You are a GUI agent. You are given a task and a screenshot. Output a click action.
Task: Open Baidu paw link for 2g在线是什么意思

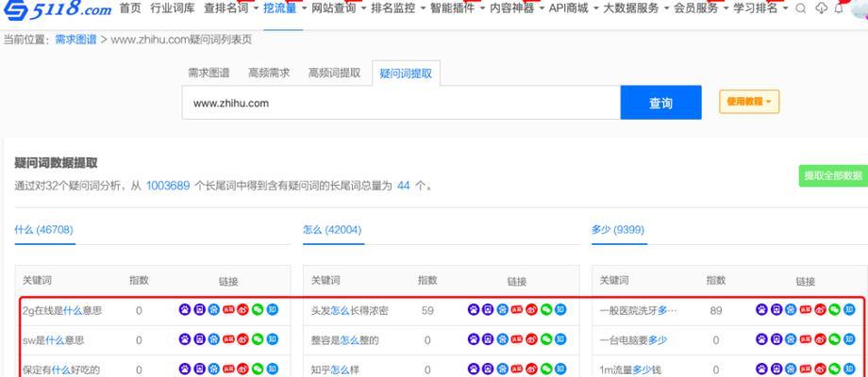tap(184, 310)
